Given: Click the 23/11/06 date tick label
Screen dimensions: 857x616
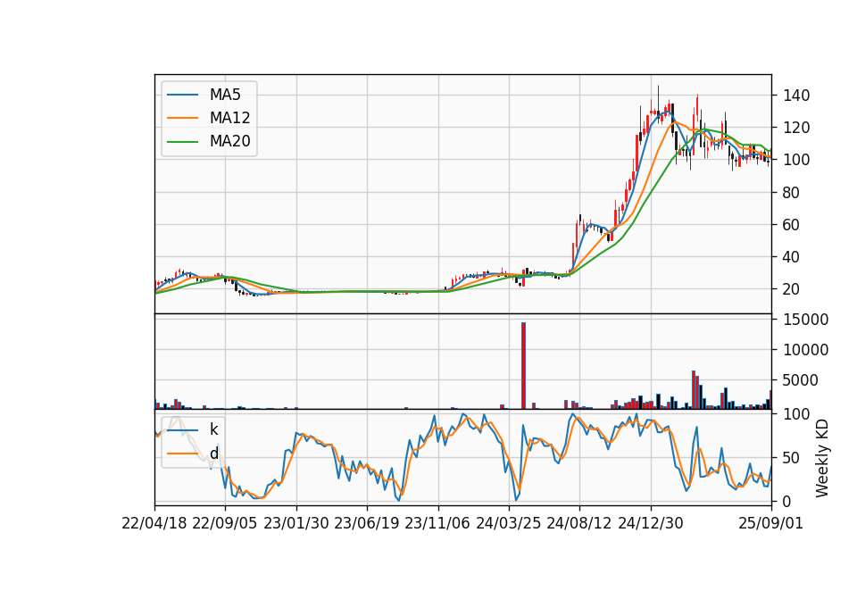Looking at the screenshot, I should pyautogui.click(x=437, y=523).
